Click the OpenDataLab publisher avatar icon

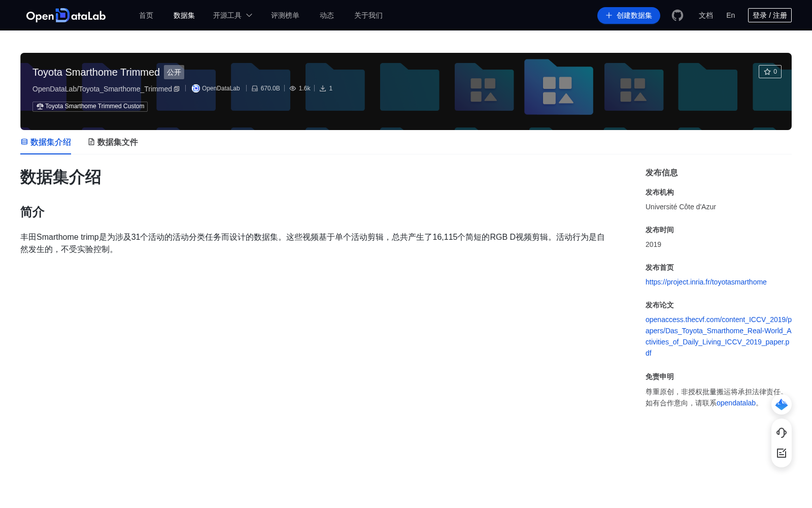[195, 88]
